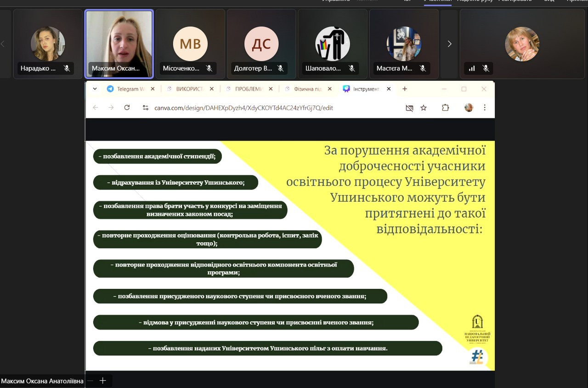588x388 pixels.
Task: View site information icon before canva.com
Action: (145, 107)
